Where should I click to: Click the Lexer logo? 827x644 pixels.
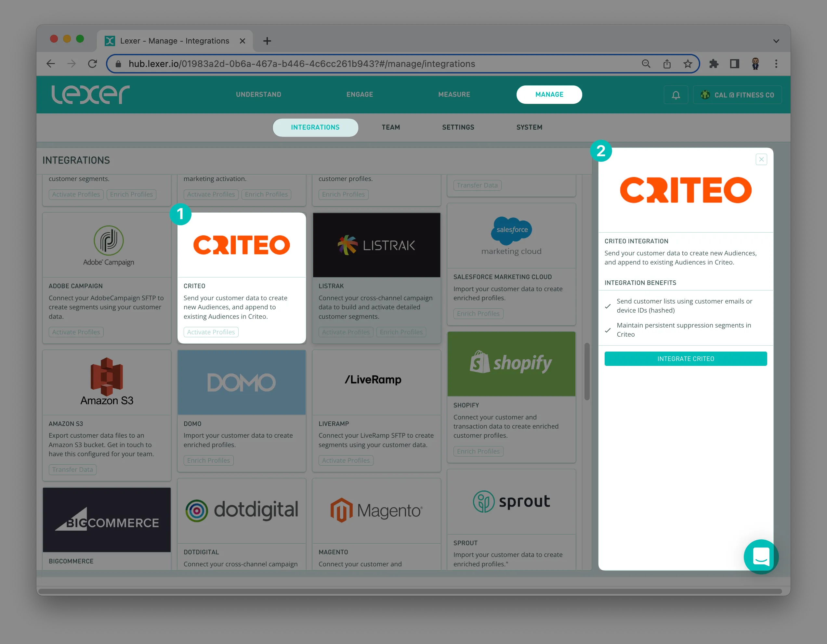tap(90, 95)
